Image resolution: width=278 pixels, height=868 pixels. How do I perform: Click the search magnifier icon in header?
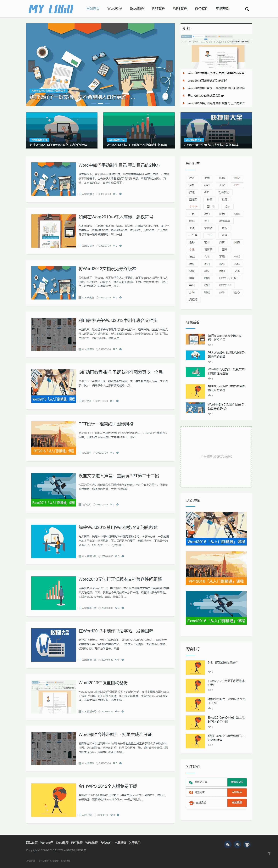pos(247,9)
